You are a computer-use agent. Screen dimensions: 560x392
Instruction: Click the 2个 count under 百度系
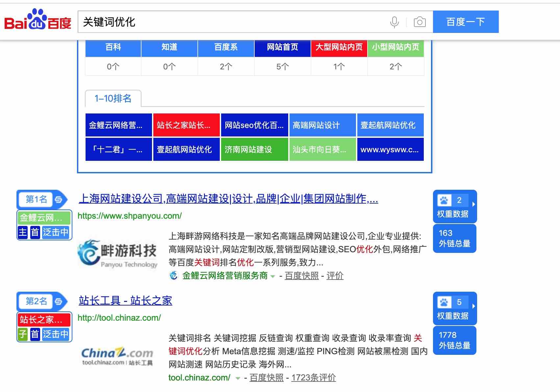tap(226, 67)
